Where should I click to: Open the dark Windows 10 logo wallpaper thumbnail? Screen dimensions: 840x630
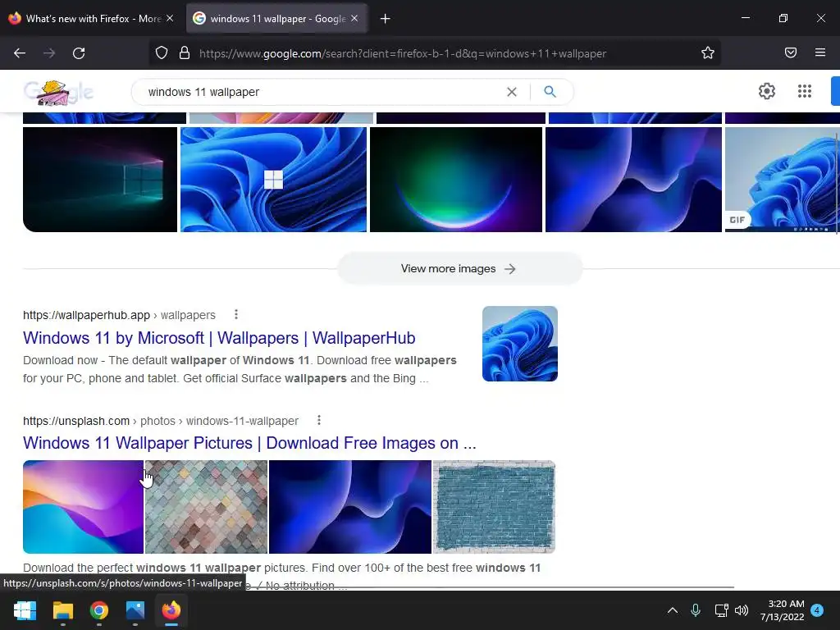tap(100, 180)
